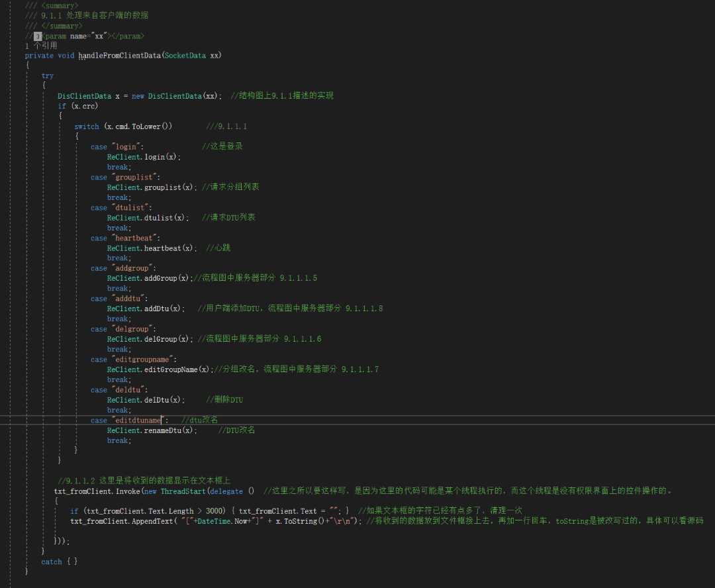Click the lowercase //dtu改名 comment
715x588 pixels.
[200, 420]
